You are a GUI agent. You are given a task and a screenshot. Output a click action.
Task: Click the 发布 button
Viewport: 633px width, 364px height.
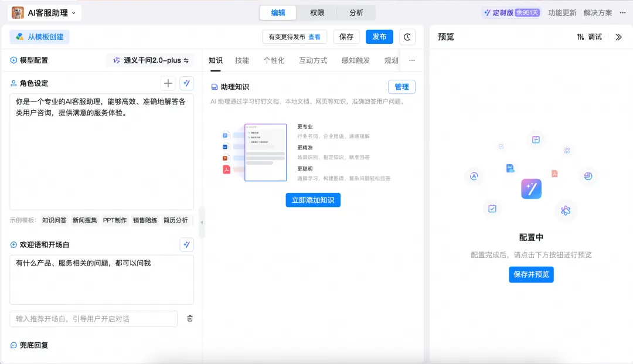click(379, 37)
